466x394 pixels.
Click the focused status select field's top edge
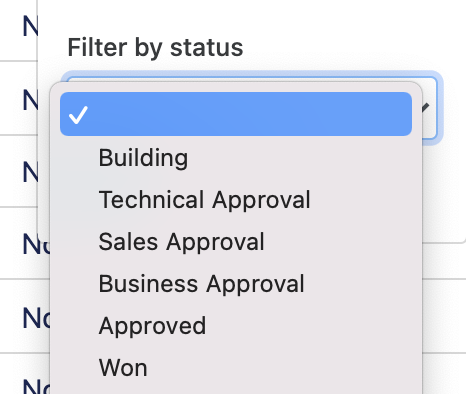252,79
